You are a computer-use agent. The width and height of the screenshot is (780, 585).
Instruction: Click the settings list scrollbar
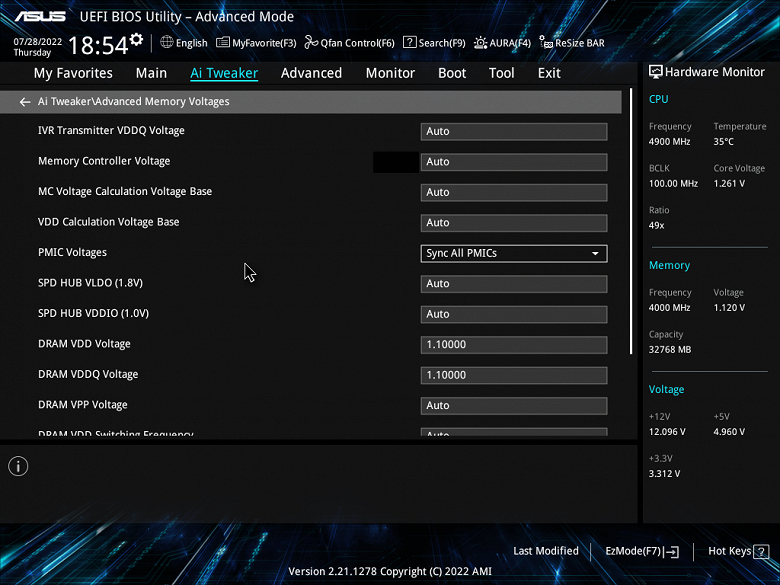coord(631,221)
